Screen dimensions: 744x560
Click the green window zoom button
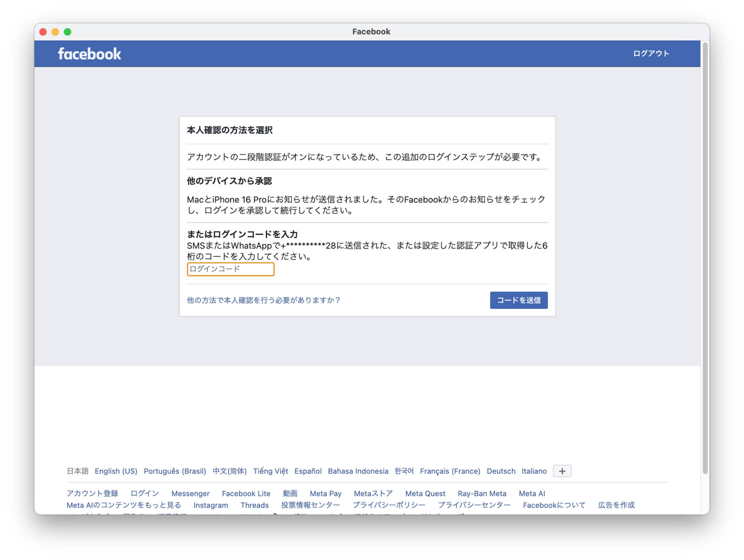click(x=68, y=32)
